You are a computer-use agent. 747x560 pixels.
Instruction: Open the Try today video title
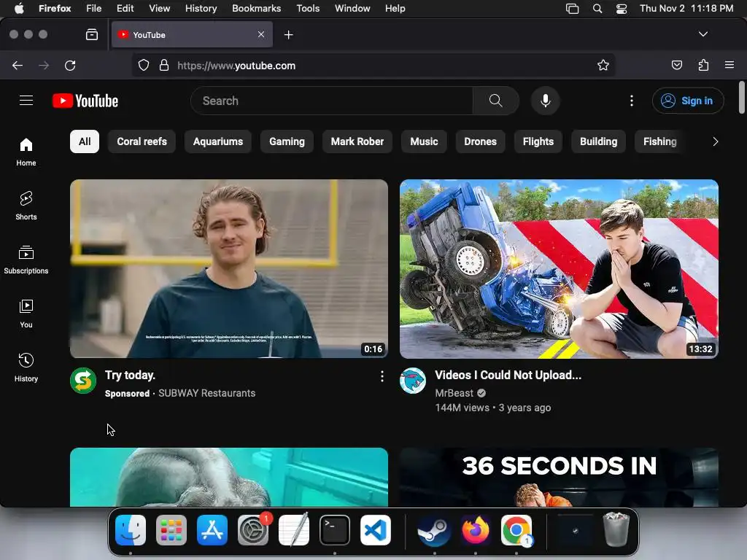point(130,376)
